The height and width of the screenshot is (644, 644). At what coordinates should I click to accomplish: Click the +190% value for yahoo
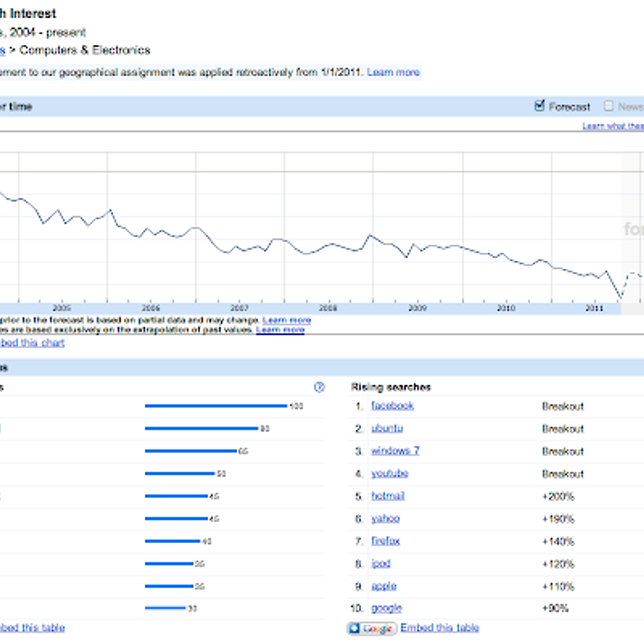pyautogui.click(x=558, y=519)
